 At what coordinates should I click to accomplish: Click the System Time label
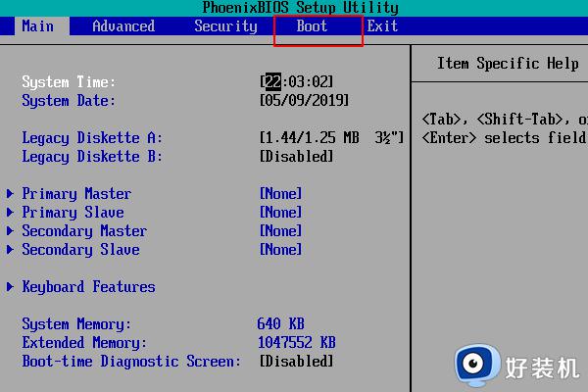pyautogui.click(x=69, y=82)
